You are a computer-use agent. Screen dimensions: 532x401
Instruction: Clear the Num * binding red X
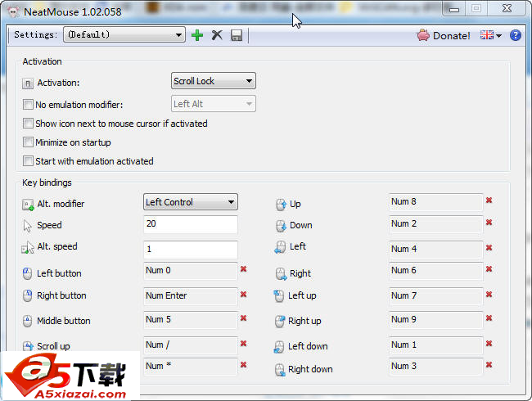pyautogui.click(x=243, y=365)
